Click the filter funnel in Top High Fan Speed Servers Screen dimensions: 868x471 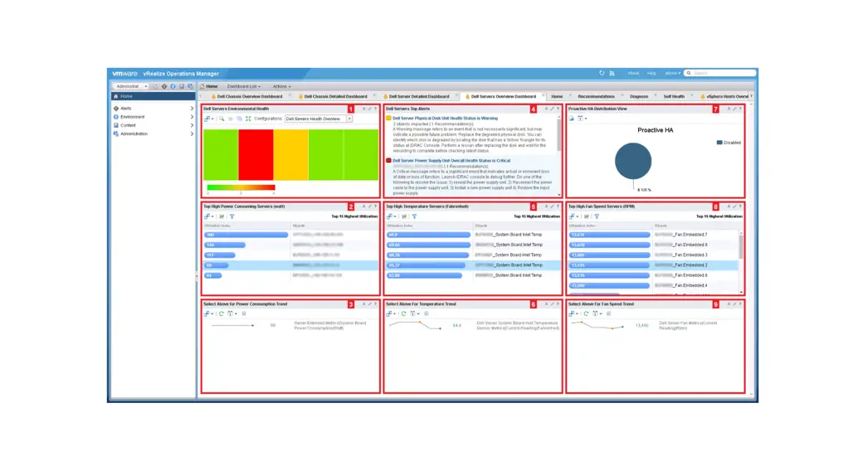click(597, 216)
